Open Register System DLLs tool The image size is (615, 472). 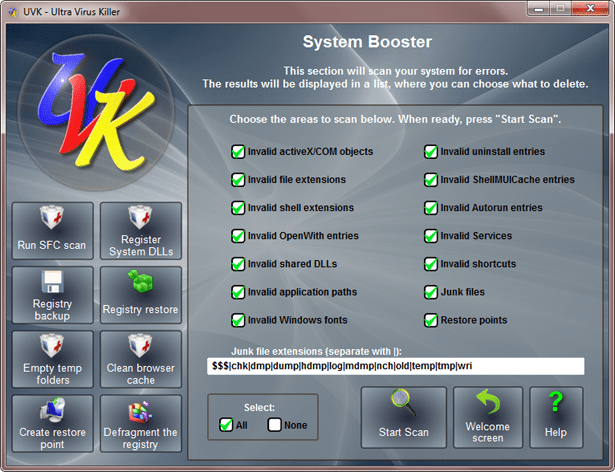141,231
